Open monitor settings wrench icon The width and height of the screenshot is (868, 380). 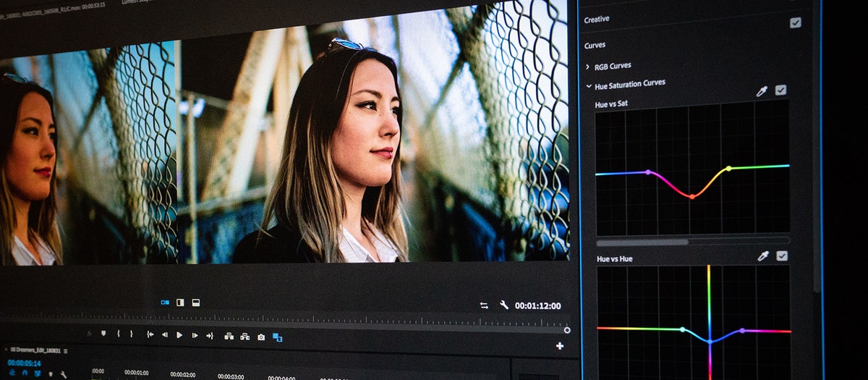504,305
